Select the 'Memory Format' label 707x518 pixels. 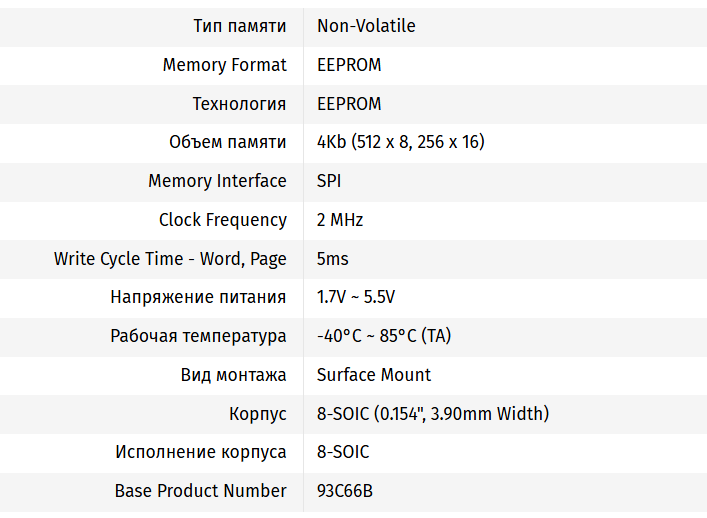point(225,65)
